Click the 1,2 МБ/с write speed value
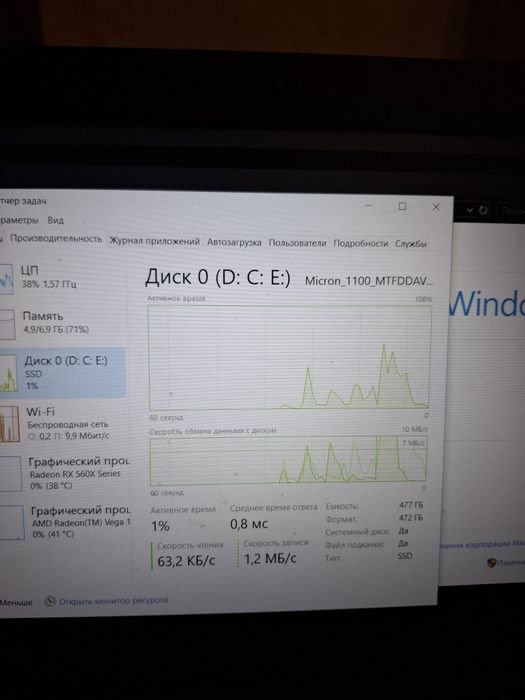Screen dimensions: 525x700 270,558
